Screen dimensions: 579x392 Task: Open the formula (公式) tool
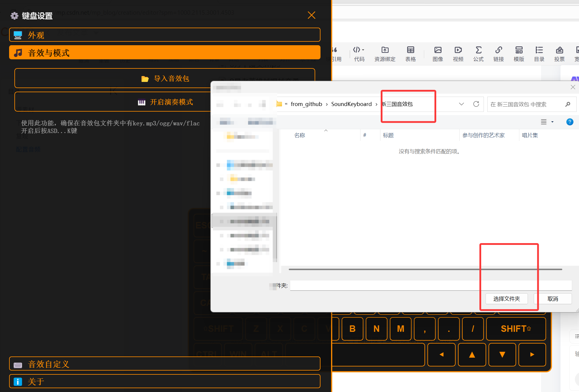478,54
